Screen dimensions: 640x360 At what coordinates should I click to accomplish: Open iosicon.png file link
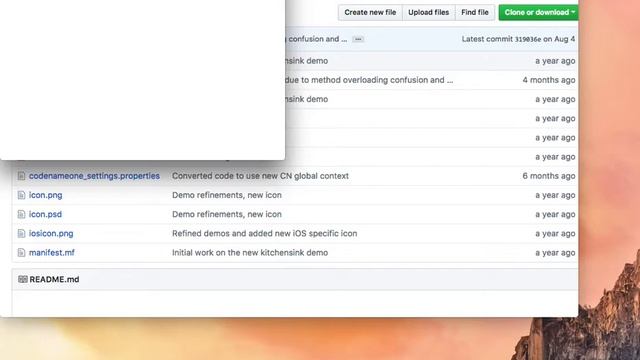tap(51, 233)
